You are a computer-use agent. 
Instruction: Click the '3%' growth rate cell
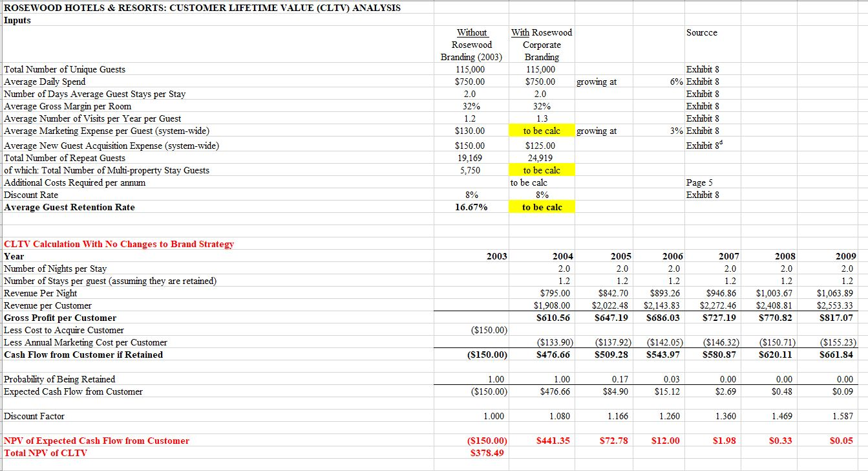tap(677, 131)
